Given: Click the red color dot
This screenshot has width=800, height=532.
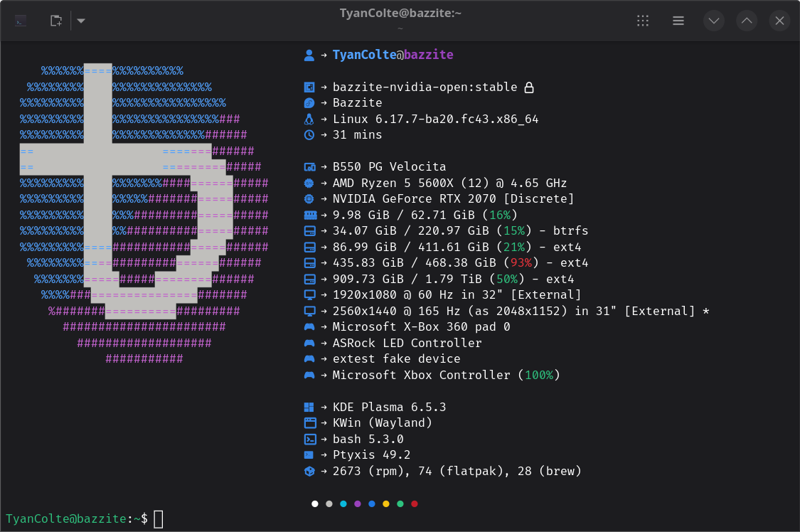Looking at the screenshot, I should (x=415, y=504).
